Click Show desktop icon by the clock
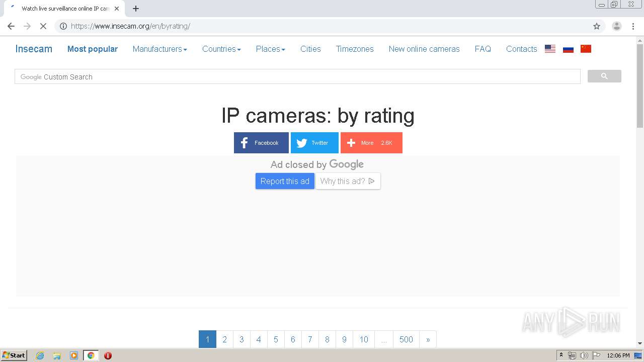644x362 pixels. tap(638, 355)
